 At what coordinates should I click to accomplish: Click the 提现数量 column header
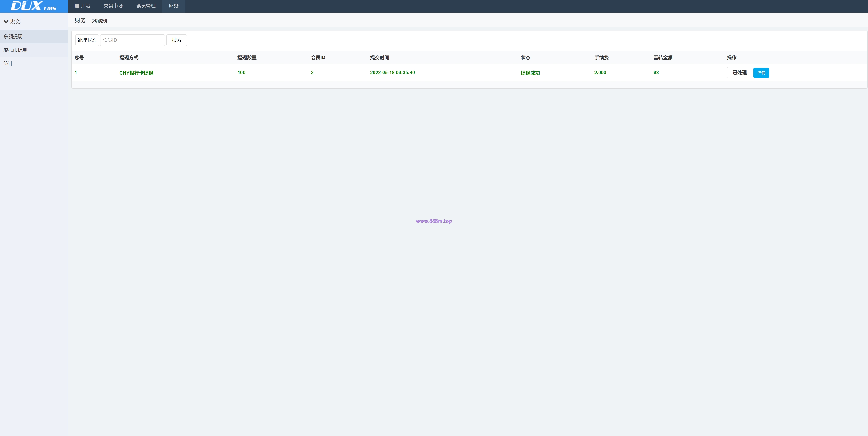click(247, 58)
